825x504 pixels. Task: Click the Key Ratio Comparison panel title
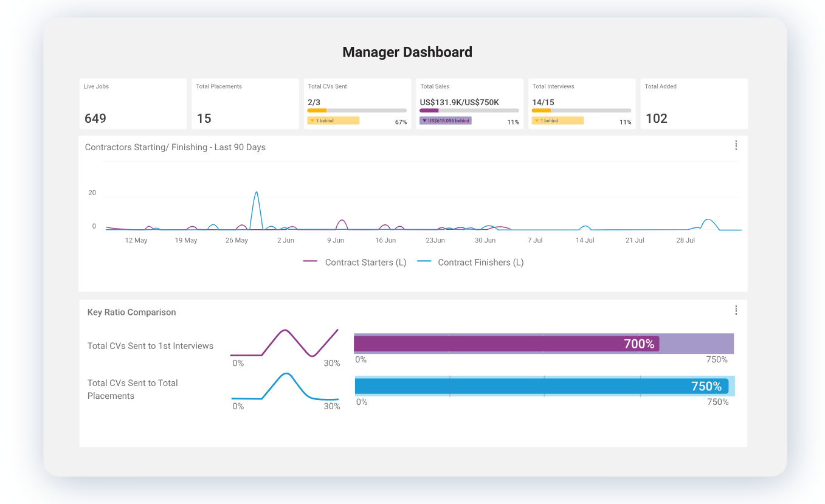pos(131,312)
